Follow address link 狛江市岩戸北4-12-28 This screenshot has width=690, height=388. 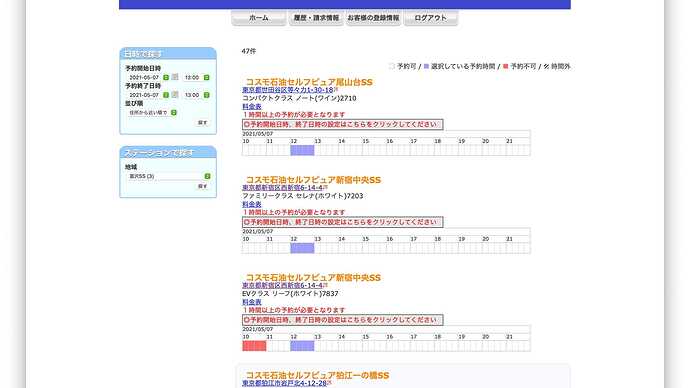point(285,383)
